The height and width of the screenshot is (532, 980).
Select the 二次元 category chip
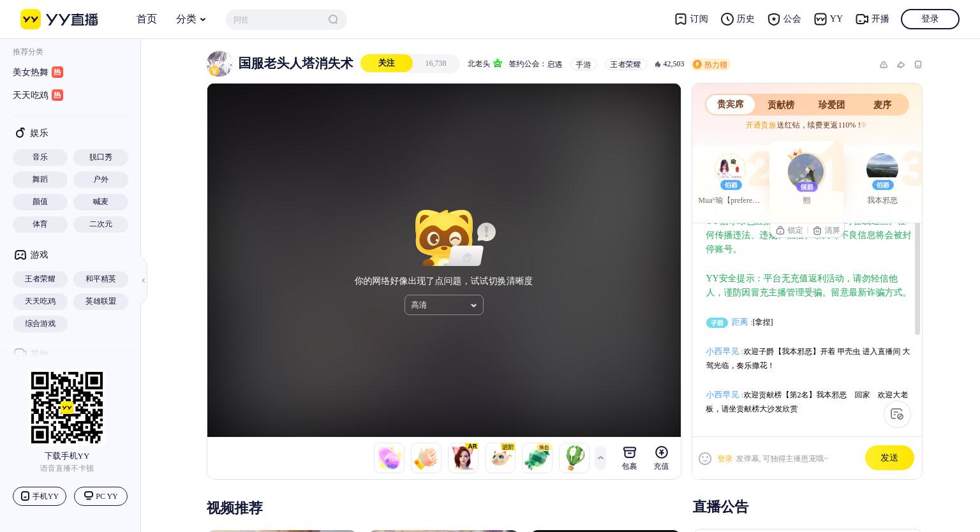(101, 224)
